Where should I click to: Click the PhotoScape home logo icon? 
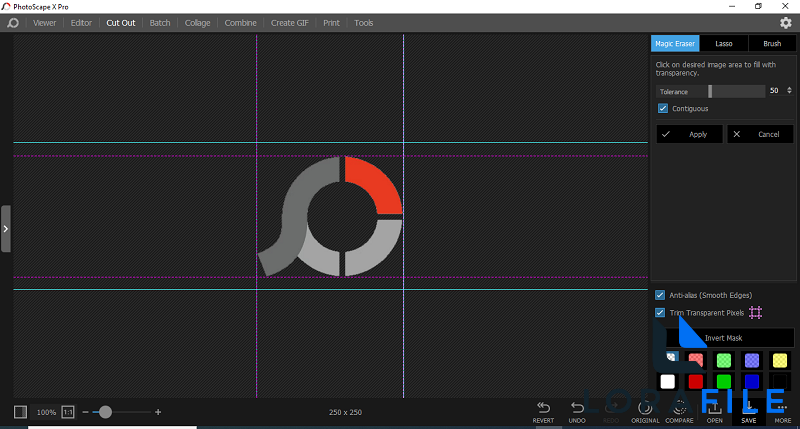click(13, 23)
